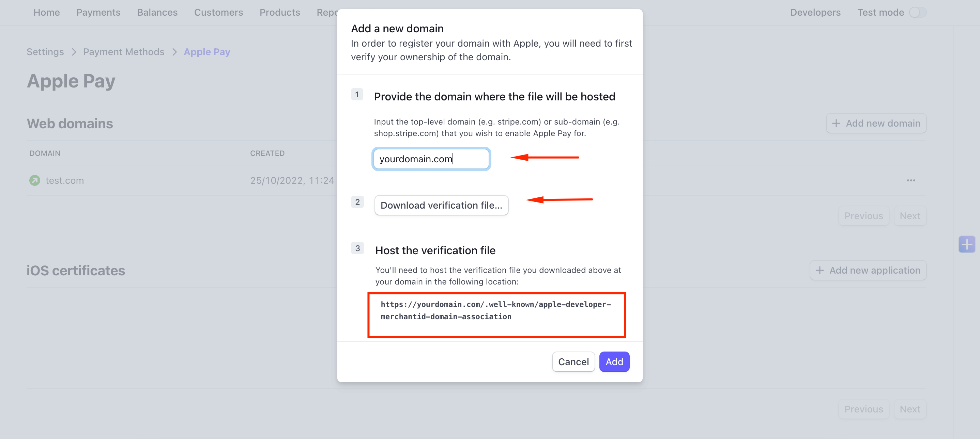Go to the Balances tab

(157, 12)
